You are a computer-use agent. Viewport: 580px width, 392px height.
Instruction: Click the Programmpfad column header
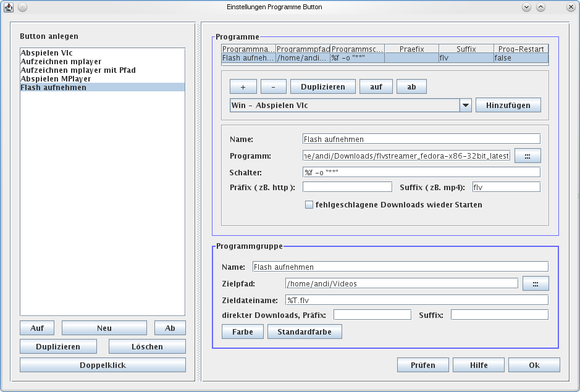(x=303, y=49)
